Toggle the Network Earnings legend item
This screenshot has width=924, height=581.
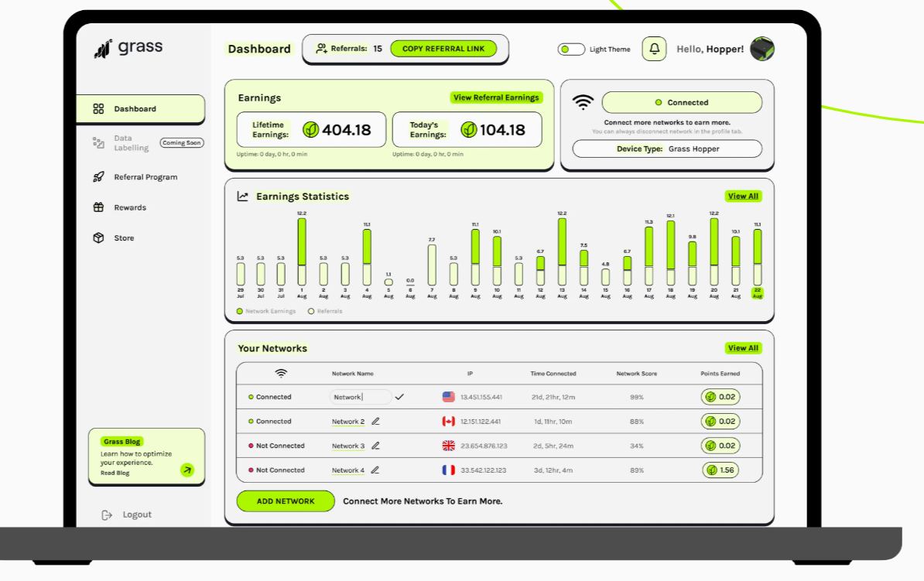pos(265,311)
